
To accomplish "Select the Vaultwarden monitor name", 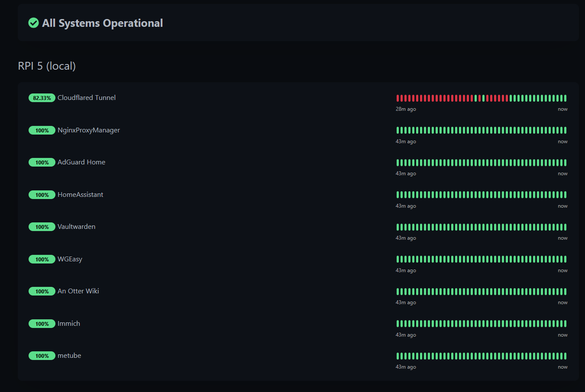I will pos(77,227).
